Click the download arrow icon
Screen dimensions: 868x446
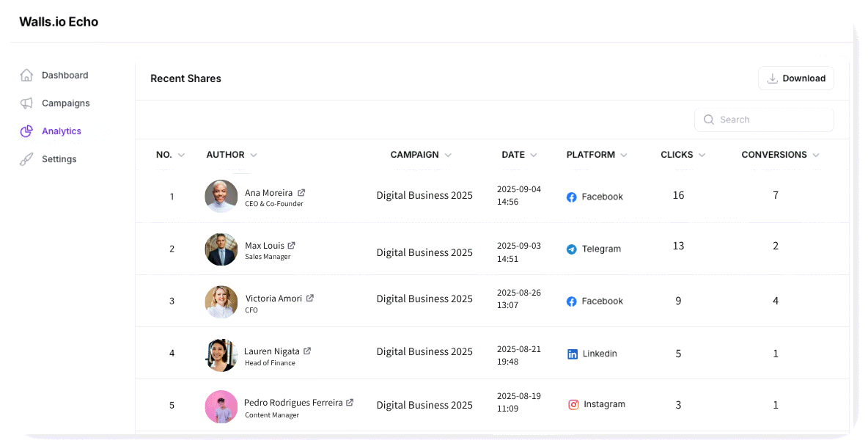coord(772,78)
